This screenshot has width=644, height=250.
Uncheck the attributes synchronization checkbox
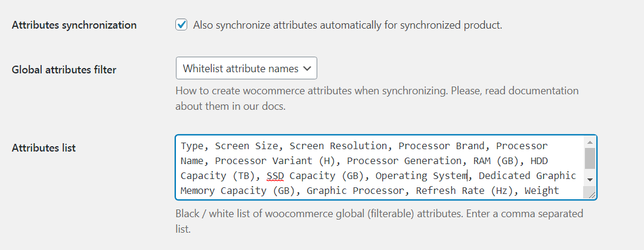pyautogui.click(x=181, y=24)
